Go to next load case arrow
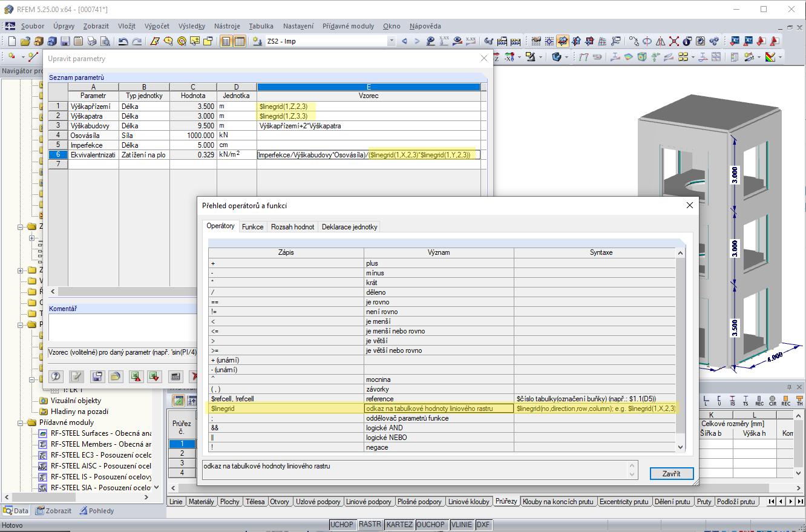Screen dimensions: 806x532 [x=418, y=41]
